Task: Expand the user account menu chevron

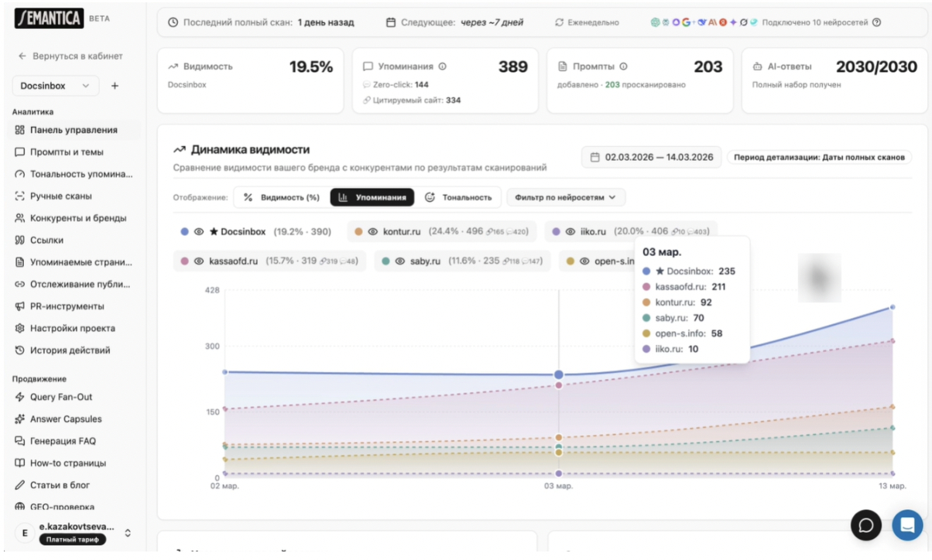Action: point(128,533)
